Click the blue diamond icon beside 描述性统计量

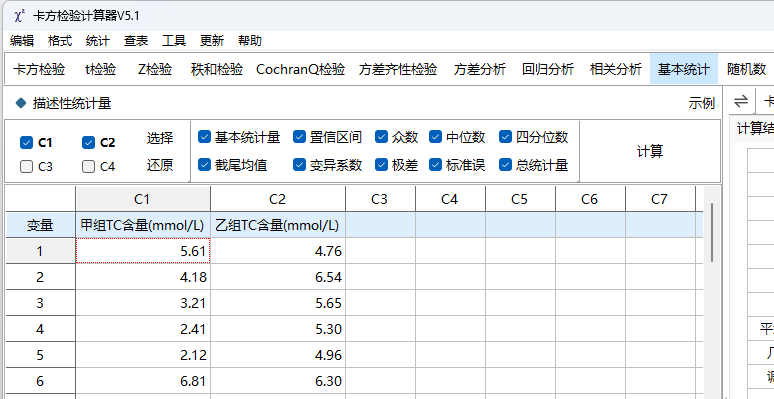[21, 103]
